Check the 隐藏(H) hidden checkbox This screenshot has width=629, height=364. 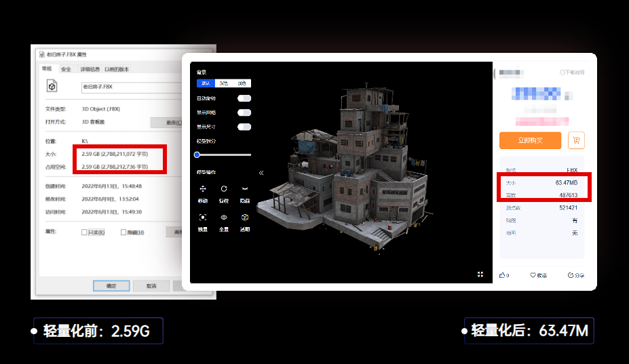pyautogui.click(x=123, y=232)
